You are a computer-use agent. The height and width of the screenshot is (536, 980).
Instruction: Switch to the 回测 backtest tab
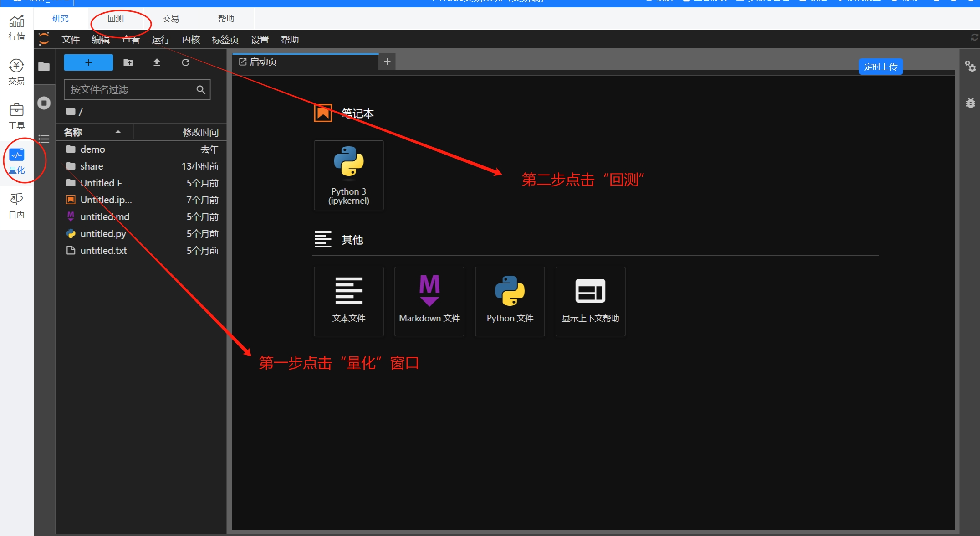(116, 19)
